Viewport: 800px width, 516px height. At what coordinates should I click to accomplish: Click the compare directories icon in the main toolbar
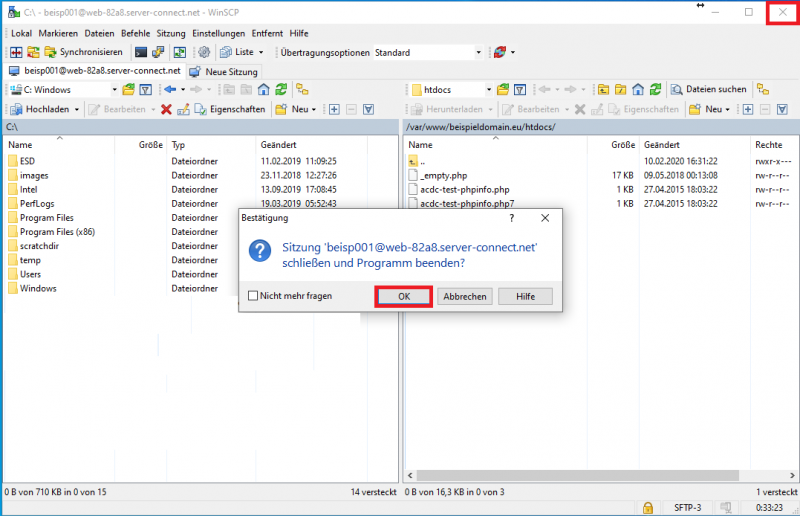(x=16, y=52)
